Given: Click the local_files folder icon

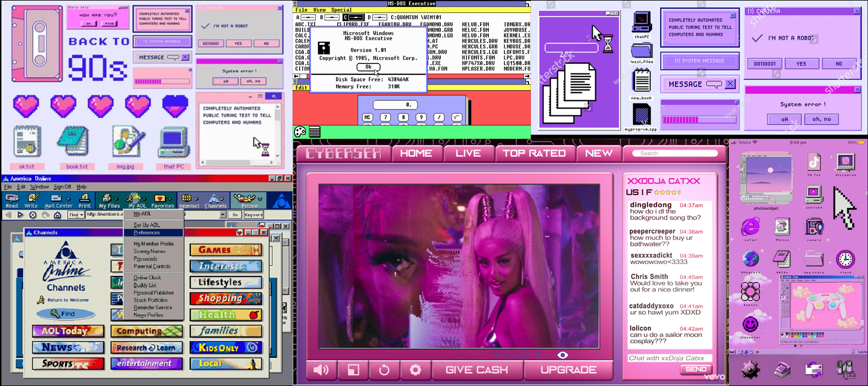Looking at the screenshot, I should click(642, 51).
